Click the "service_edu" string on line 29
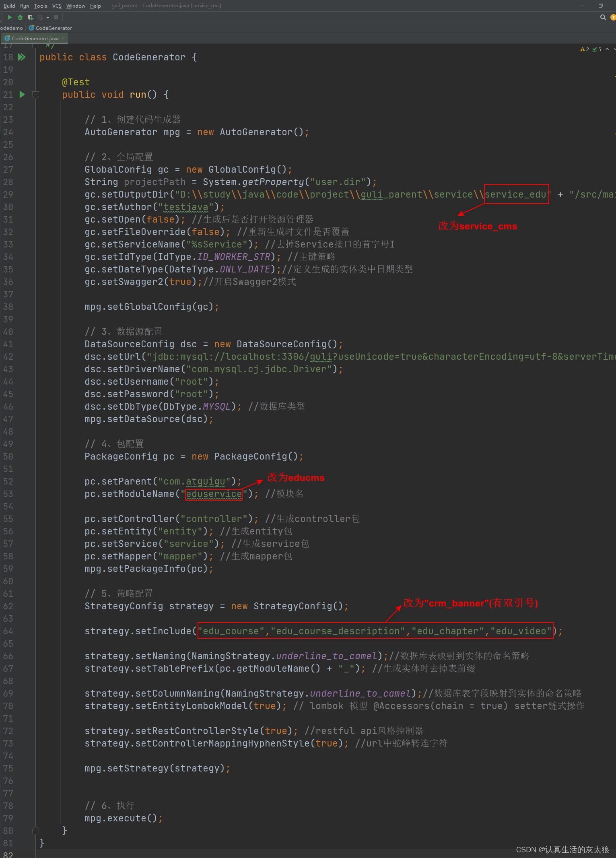The width and height of the screenshot is (616, 858). pyautogui.click(x=516, y=194)
